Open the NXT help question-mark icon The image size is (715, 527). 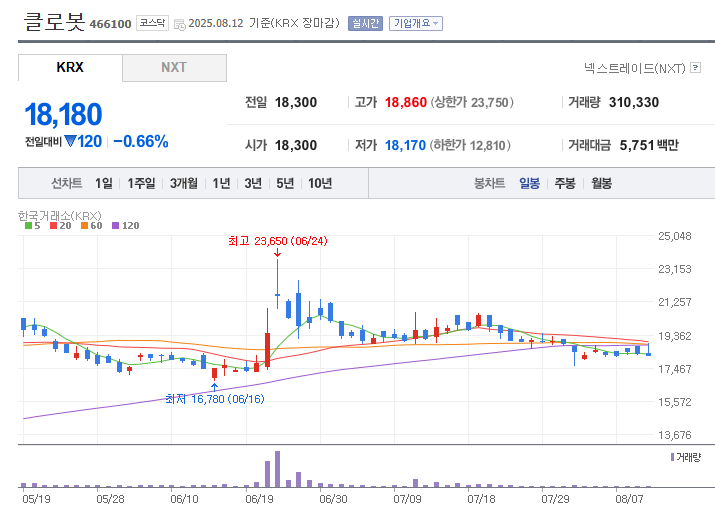coord(695,68)
